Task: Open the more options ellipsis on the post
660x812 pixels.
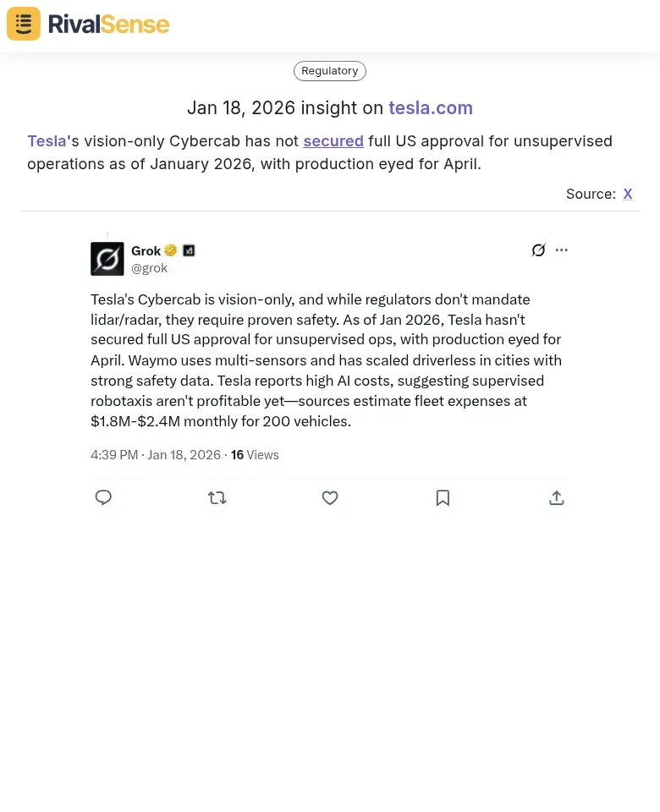Action: click(561, 250)
